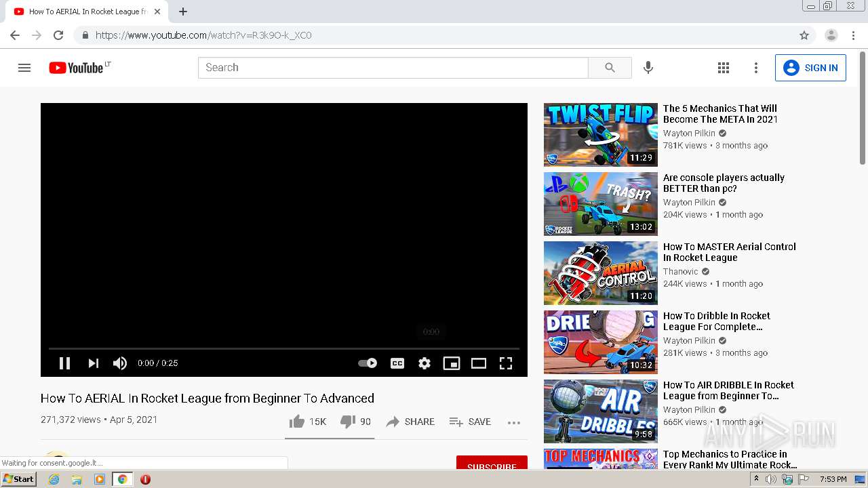This screenshot has height=488, width=868.
Task: Bookmark this page with star
Action: [x=804, y=35]
